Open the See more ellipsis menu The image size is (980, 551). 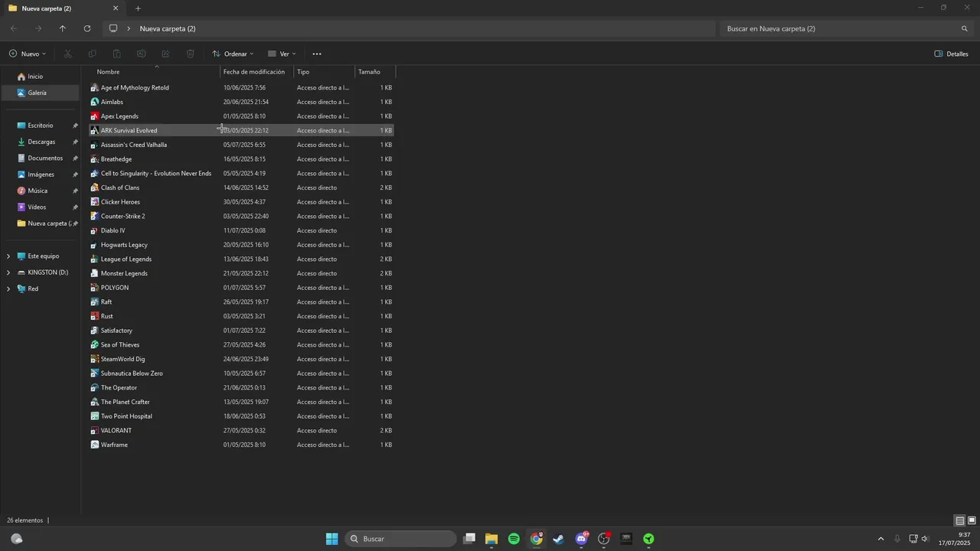click(317, 54)
